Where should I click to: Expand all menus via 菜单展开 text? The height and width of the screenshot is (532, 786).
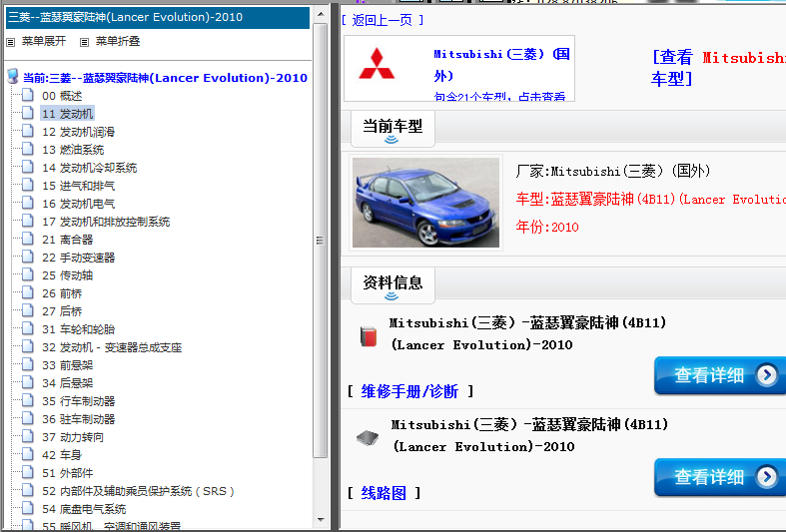44,41
